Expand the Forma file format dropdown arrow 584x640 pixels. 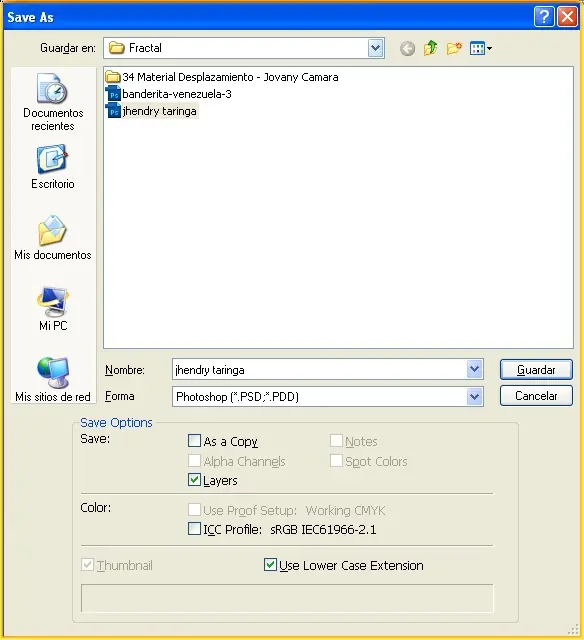click(x=474, y=396)
